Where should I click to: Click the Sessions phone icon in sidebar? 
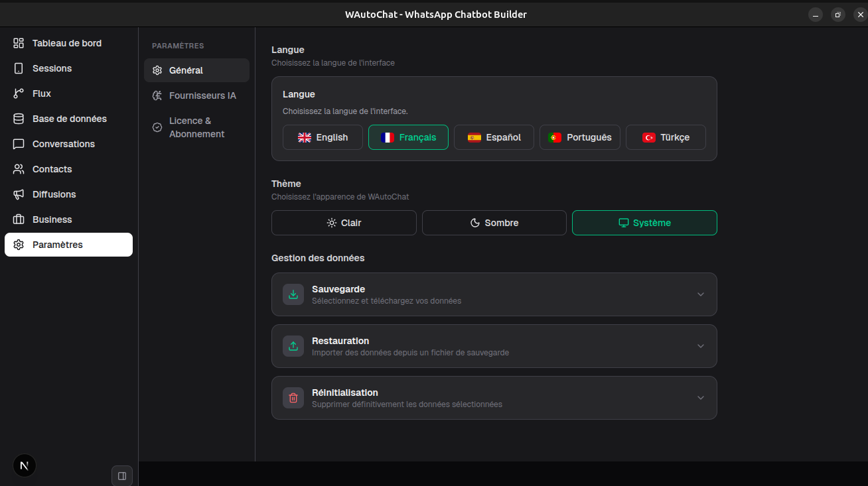[19, 68]
